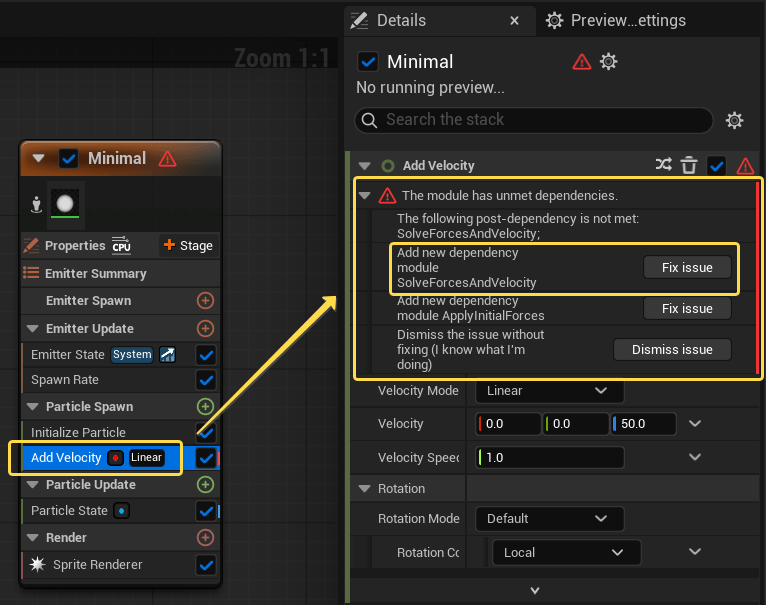The image size is (766, 605).
Task: Click the emitter sprite thumbnail preview
Action: pos(65,204)
